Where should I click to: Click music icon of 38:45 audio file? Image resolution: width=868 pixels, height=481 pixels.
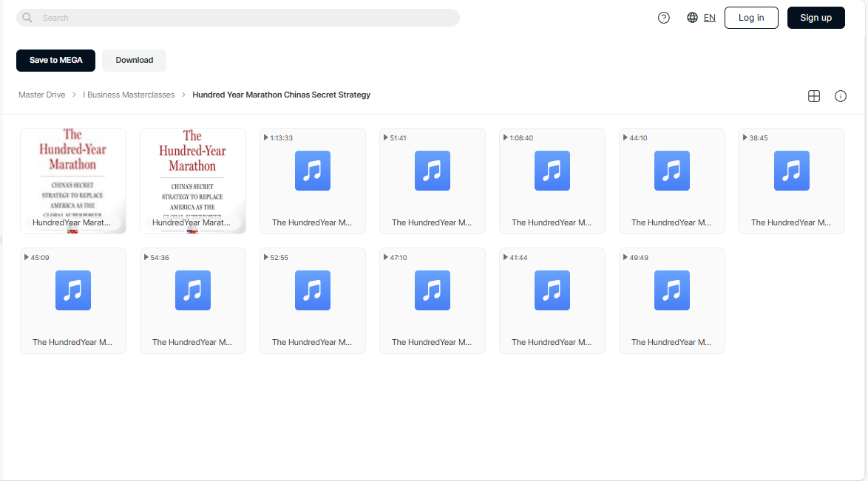[x=792, y=171]
